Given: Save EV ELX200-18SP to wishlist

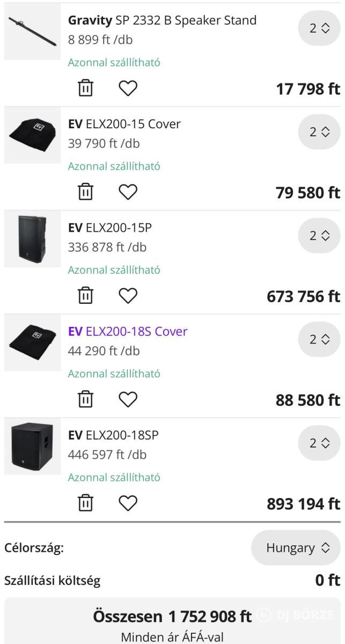Looking at the screenshot, I should tap(128, 503).
